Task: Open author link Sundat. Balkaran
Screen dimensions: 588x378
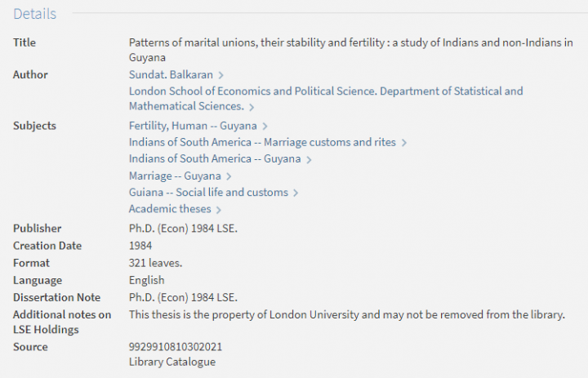Action: coord(170,75)
